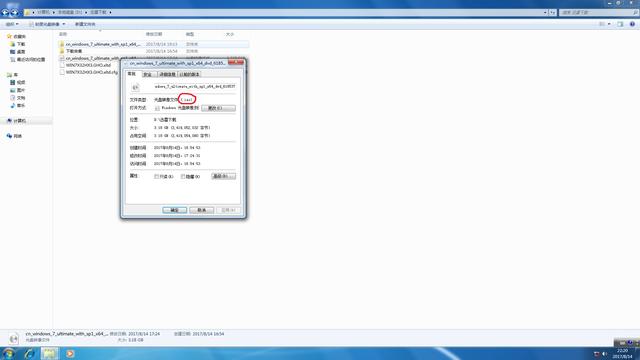Open the views options dropdown arrow
Viewport: 640px width, 360px height.
click(x=609, y=24)
